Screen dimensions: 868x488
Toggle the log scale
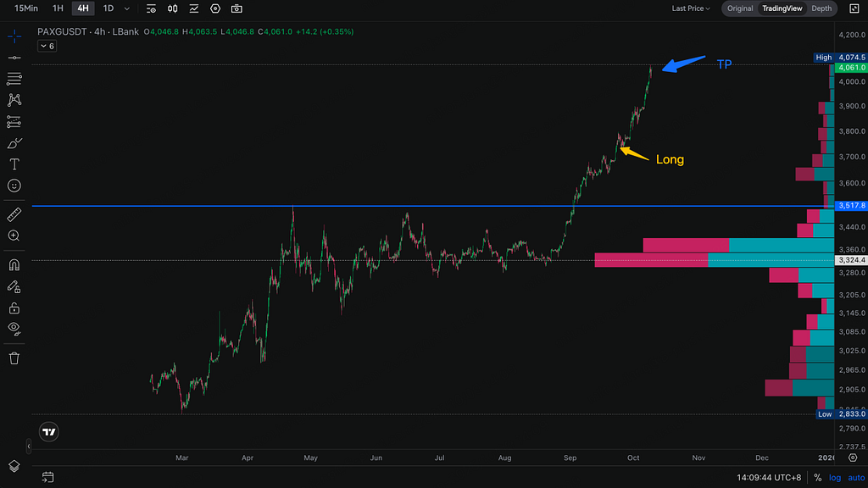(835, 478)
